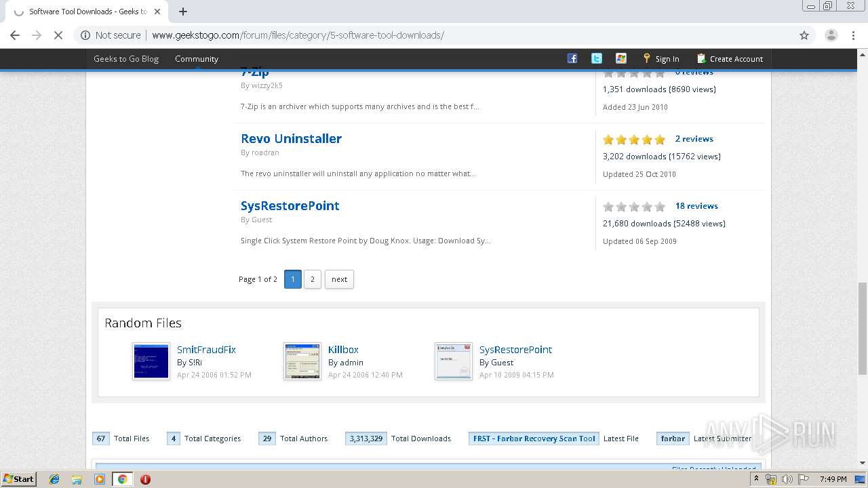This screenshot has height=488, width=868.
Task: Open the Geeks to Go Blog menu
Action: click(x=126, y=59)
